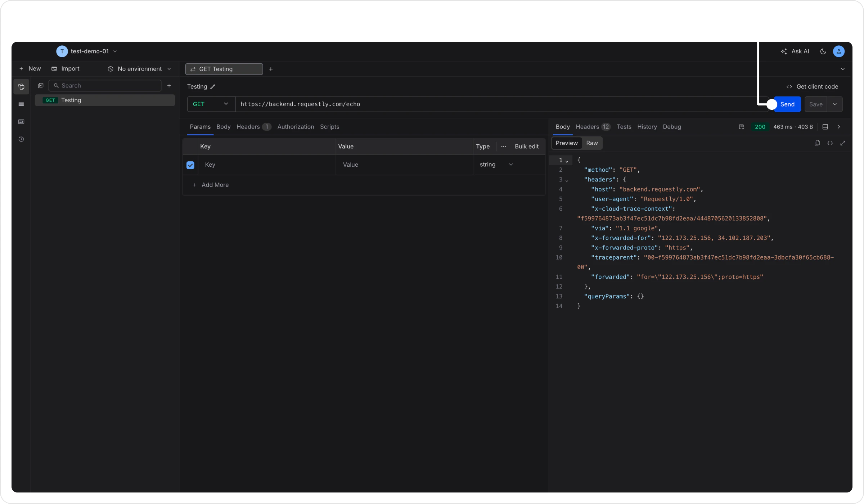Screen dimensions: 864x504
Task: Toggle dark mode moon icon
Action: pos(823,51)
